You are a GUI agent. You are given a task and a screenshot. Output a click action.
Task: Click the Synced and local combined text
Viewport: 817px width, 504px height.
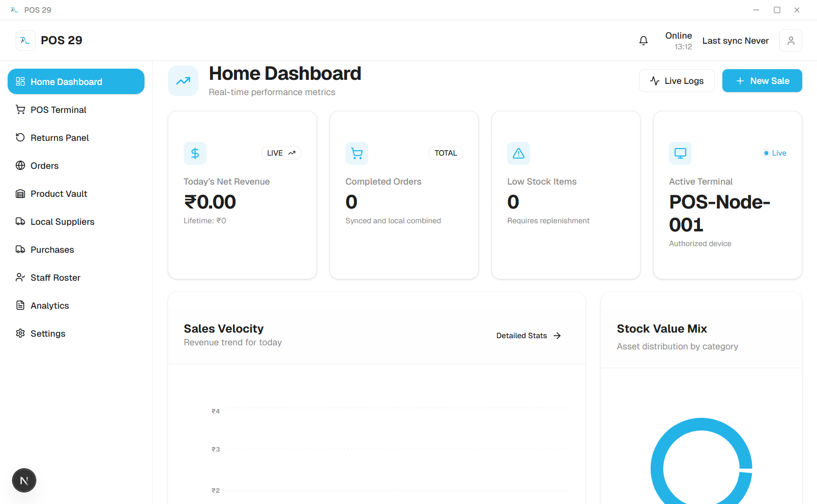393,221
